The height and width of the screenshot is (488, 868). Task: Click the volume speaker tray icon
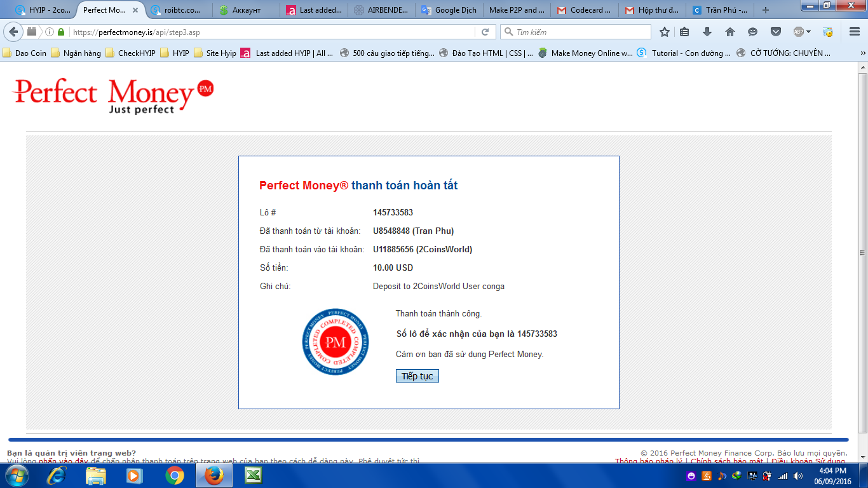pyautogui.click(x=798, y=476)
